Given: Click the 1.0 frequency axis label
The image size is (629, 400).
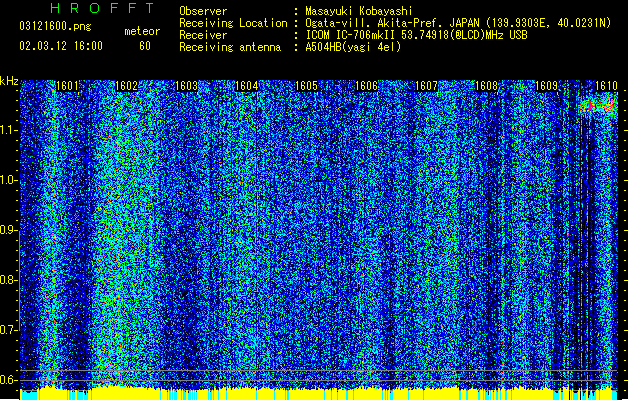Looking at the screenshot, I should pos(9,180).
